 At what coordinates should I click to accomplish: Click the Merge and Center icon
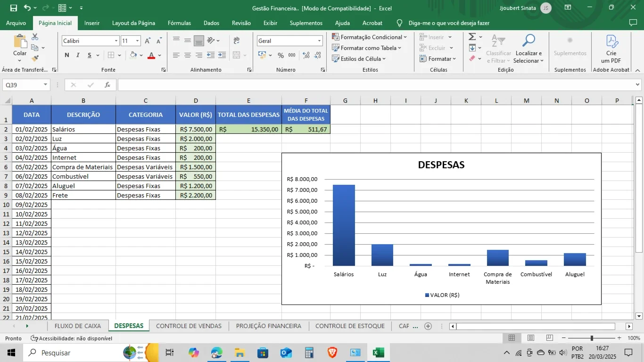coord(237,55)
